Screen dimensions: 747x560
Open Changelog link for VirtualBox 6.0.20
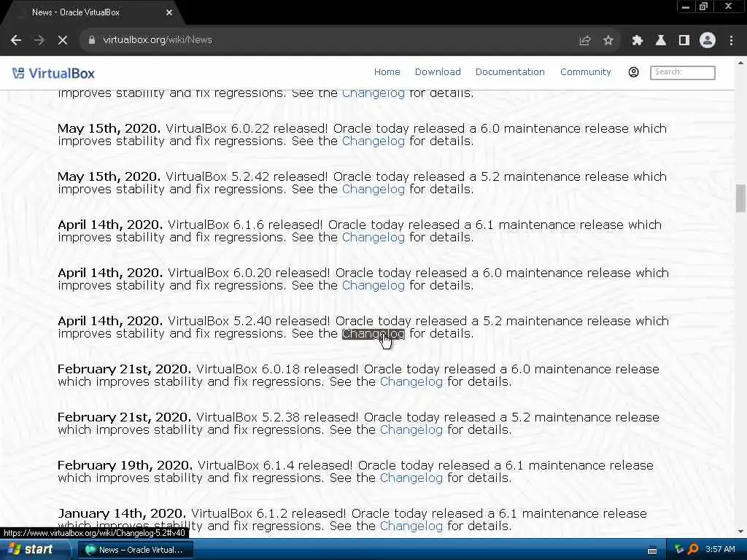[373, 286]
